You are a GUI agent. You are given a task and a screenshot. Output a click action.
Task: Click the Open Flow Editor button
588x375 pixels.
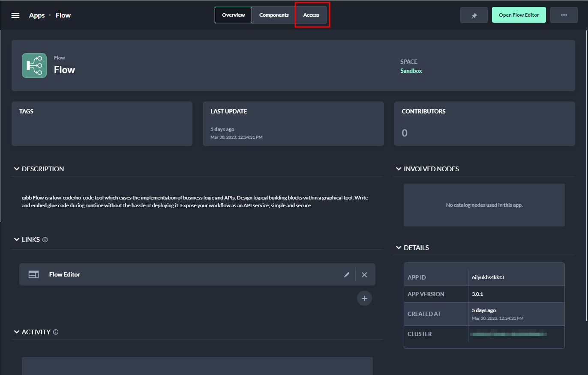(x=519, y=15)
